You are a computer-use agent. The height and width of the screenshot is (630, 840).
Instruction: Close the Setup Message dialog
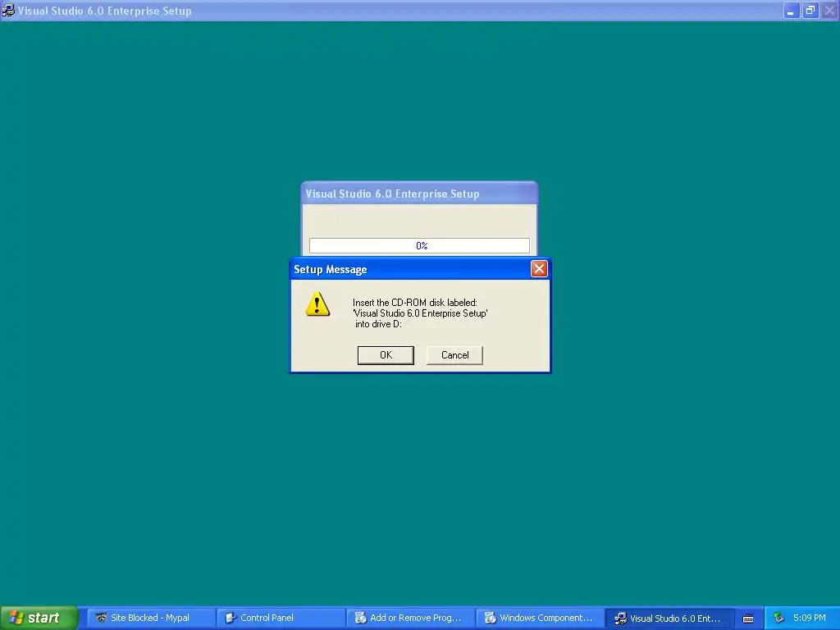(x=539, y=269)
